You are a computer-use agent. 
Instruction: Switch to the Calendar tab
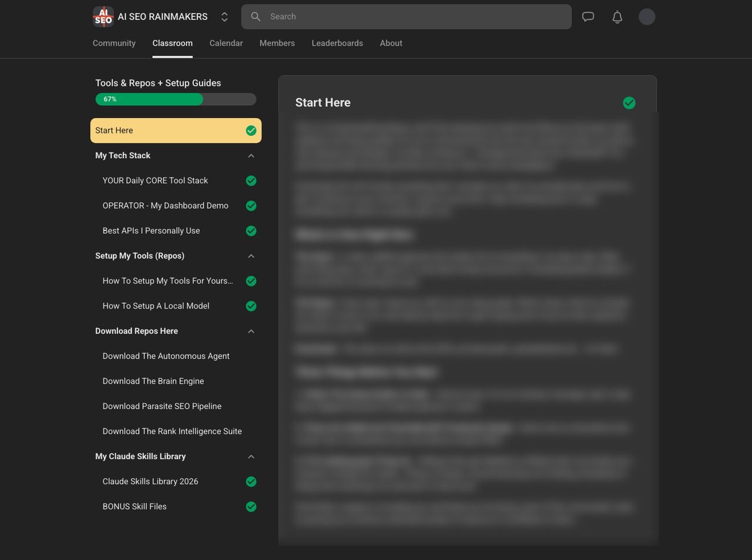tap(226, 43)
